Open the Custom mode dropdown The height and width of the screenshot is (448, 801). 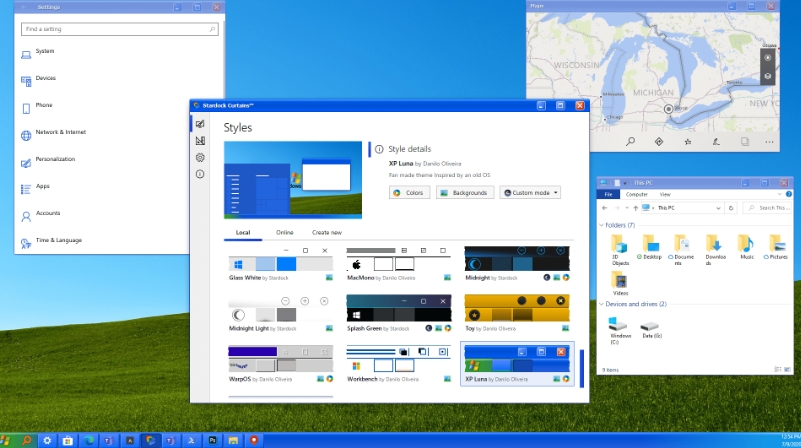[530, 193]
